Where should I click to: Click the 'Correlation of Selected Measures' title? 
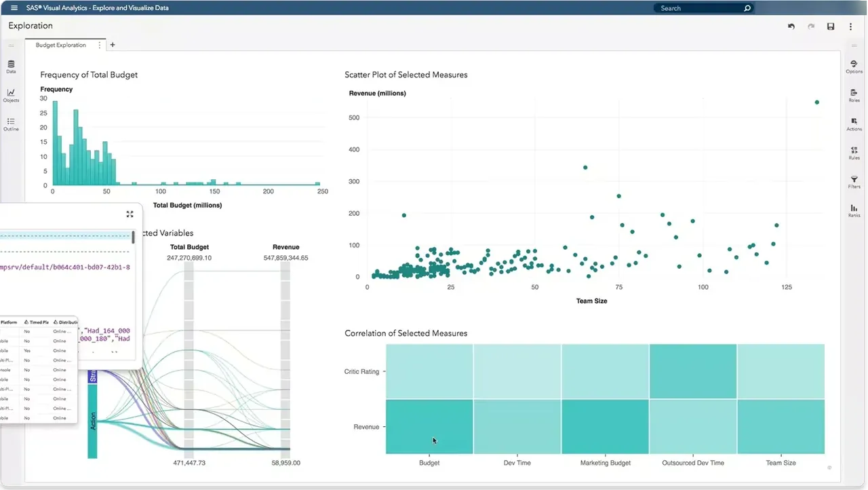[406, 333]
